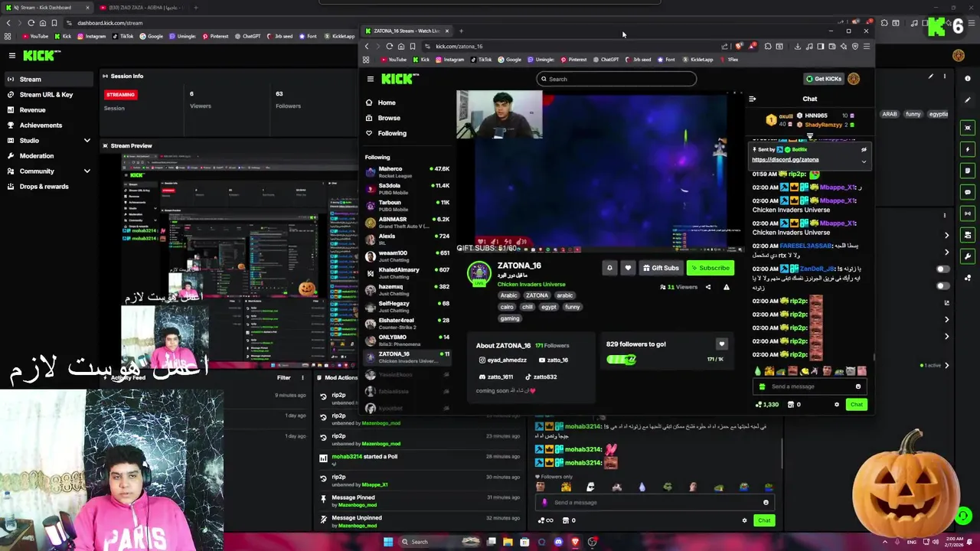Image resolution: width=980 pixels, height=551 pixels.
Task: Click the green Subscribe button
Action: 710,268
